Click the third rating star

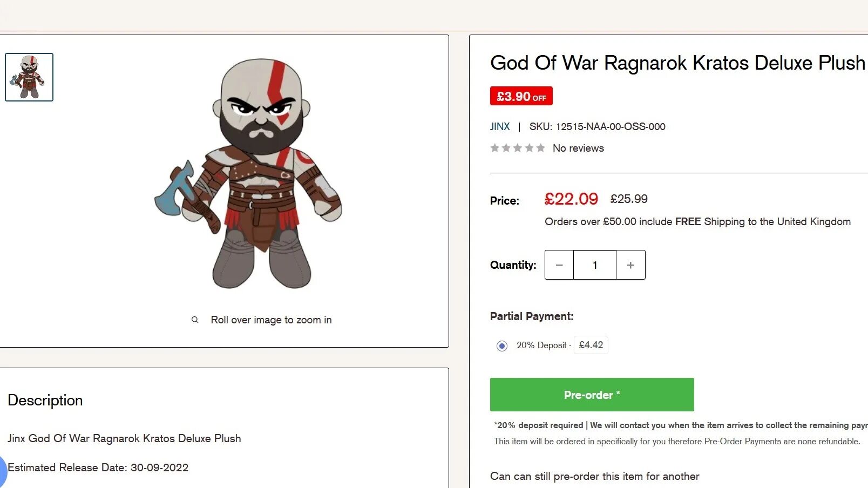click(518, 148)
